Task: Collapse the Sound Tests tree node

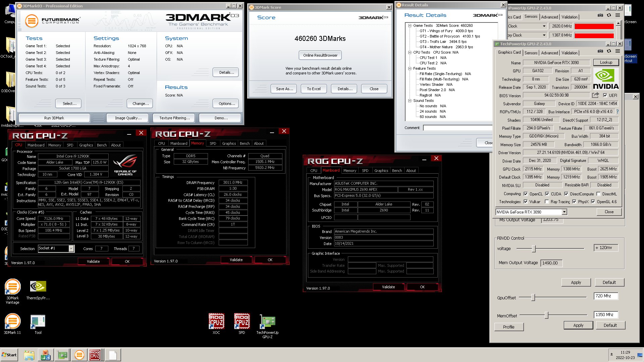Action: [410, 101]
